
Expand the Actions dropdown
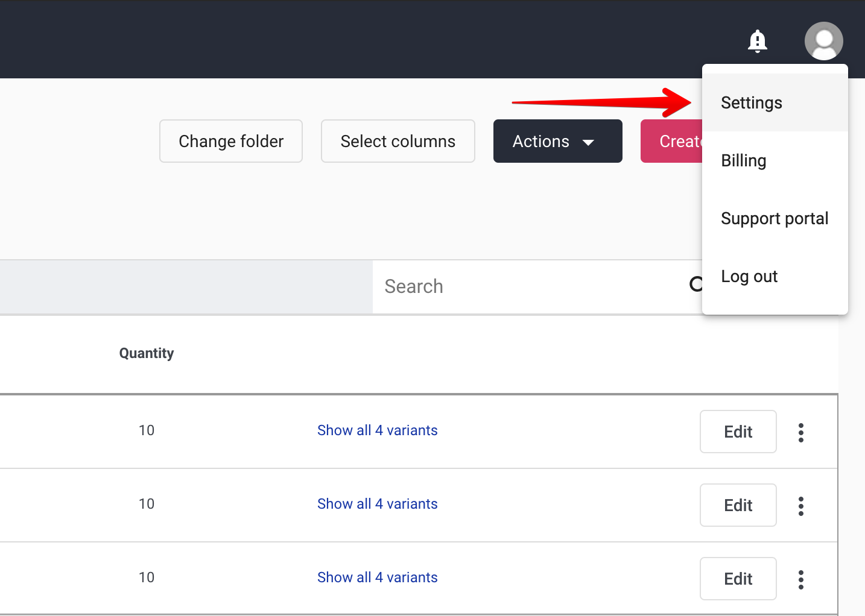[x=558, y=141]
